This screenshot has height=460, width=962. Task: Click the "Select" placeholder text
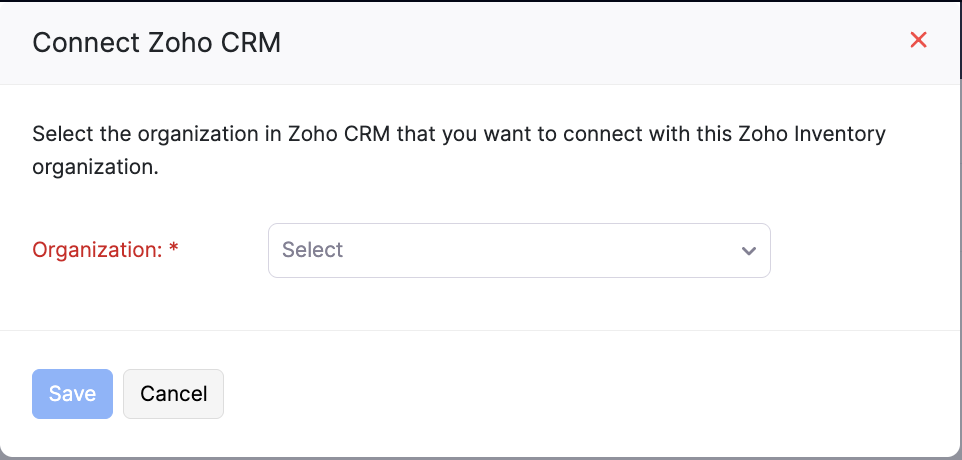(313, 250)
